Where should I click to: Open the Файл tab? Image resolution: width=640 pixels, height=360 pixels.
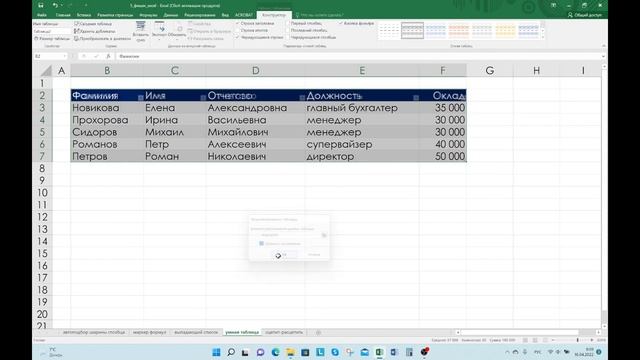42,15
